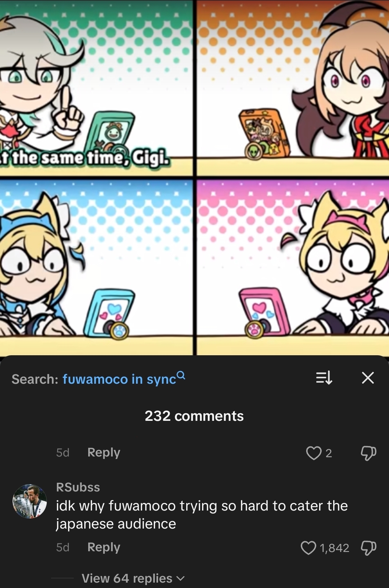Tap the blue-bow blonde character panel
Image resolution: width=389 pixels, height=588 pixels.
[x=96, y=267]
